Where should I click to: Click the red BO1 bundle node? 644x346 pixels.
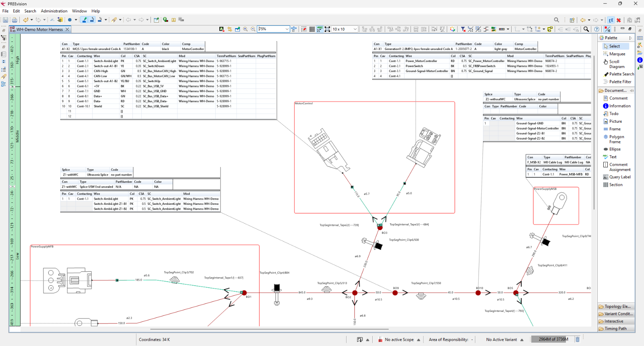click(244, 293)
